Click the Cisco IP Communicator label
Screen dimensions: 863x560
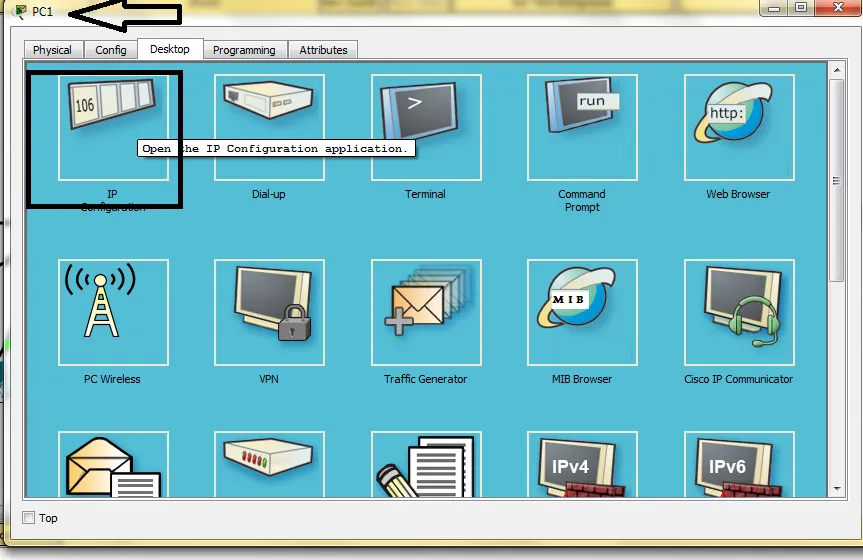click(x=738, y=379)
